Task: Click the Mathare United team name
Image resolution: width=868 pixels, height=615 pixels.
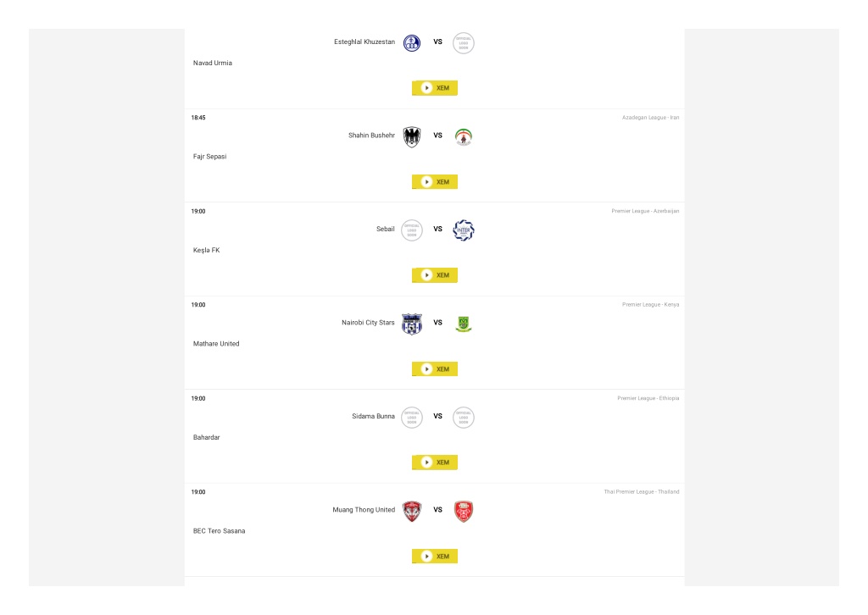Action: pyautogui.click(x=216, y=344)
